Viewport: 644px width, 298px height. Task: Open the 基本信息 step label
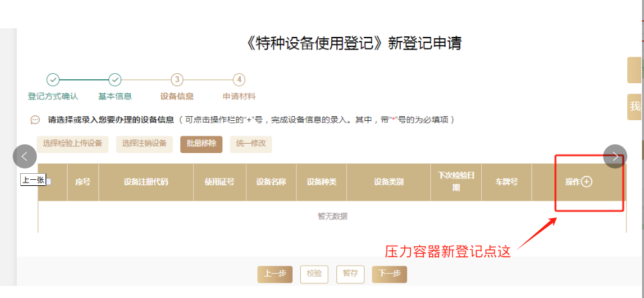coord(115,97)
